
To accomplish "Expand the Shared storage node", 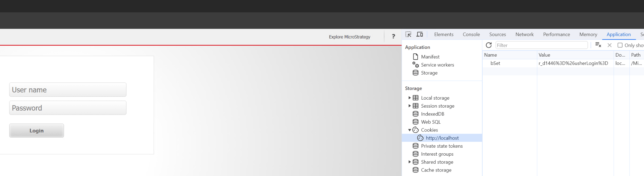I will 409,162.
